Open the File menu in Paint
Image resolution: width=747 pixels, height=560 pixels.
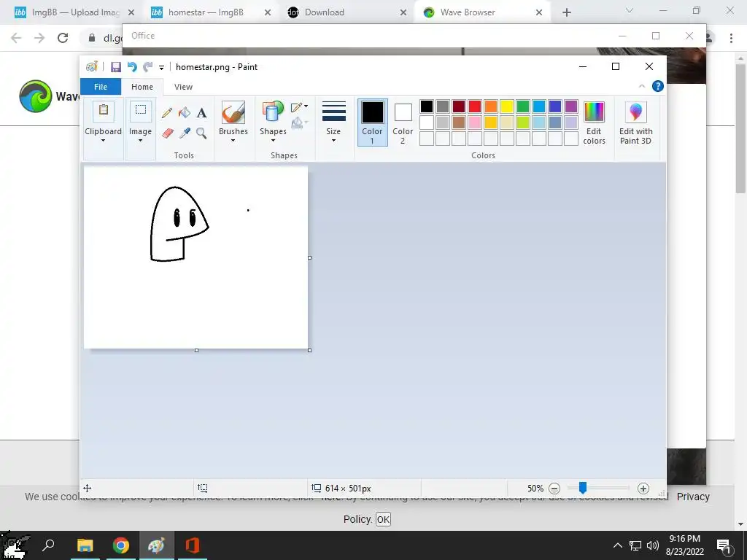101,87
